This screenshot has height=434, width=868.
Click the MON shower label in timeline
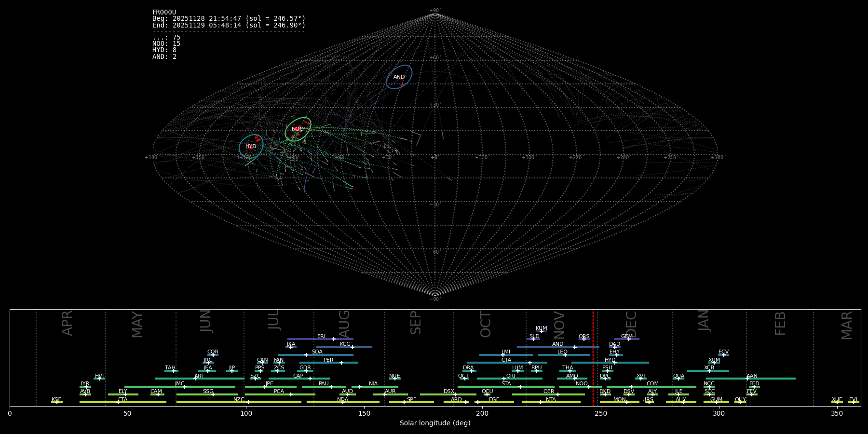620,400
